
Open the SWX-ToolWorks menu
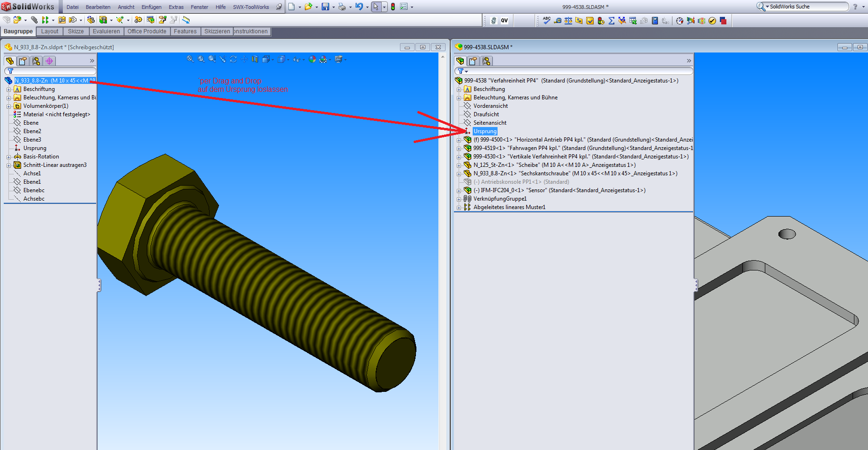point(251,7)
